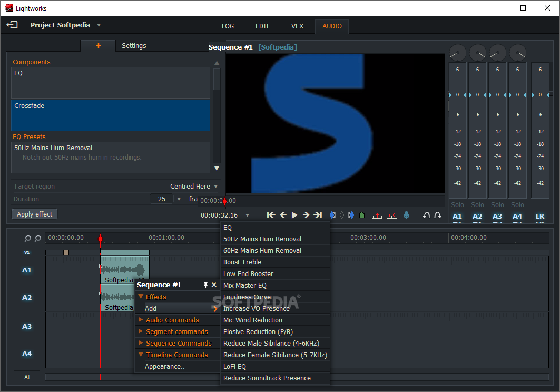Open the Target region dropdown
560x392 pixels.
point(215,187)
